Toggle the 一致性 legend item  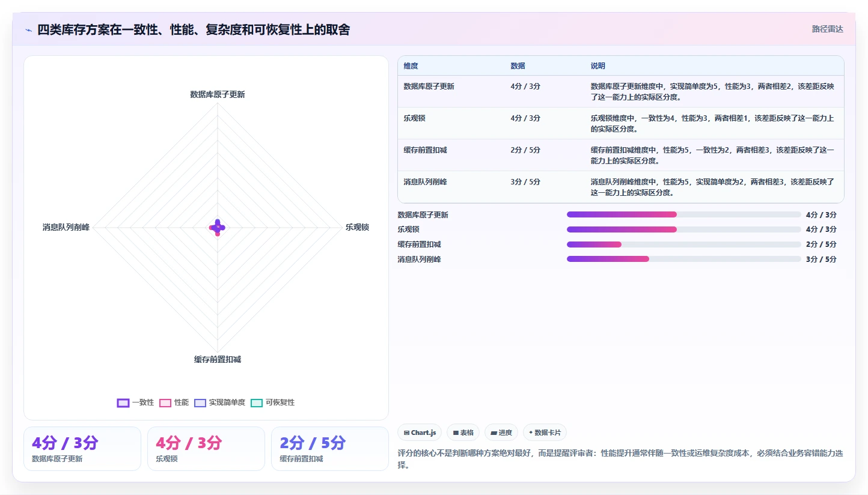135,402
